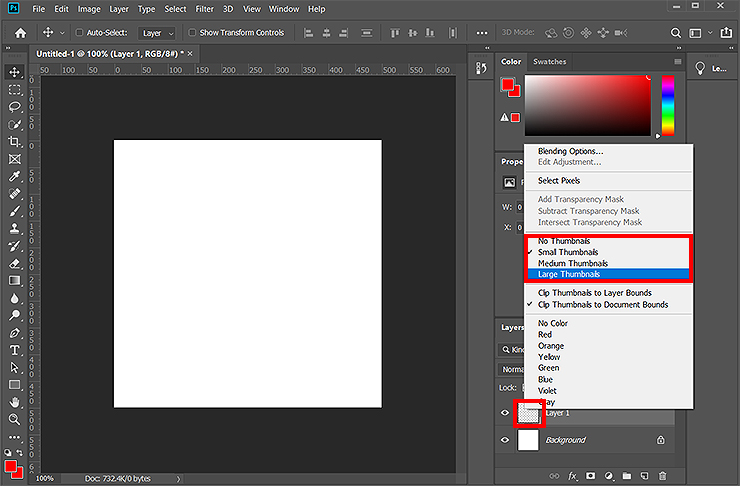740x486 pixels.
Task: Select the Brush tool
Action: 15,211
